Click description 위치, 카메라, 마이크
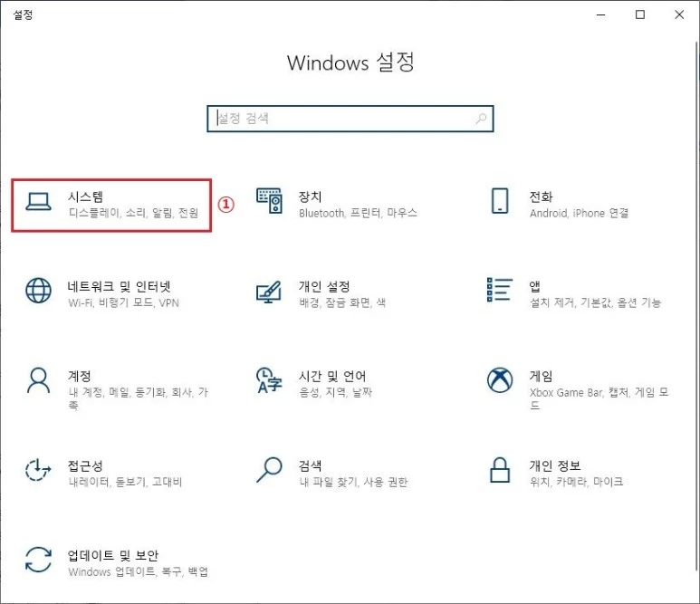The image size is (700, 604). pyautogui.click(x=576, y=482)
